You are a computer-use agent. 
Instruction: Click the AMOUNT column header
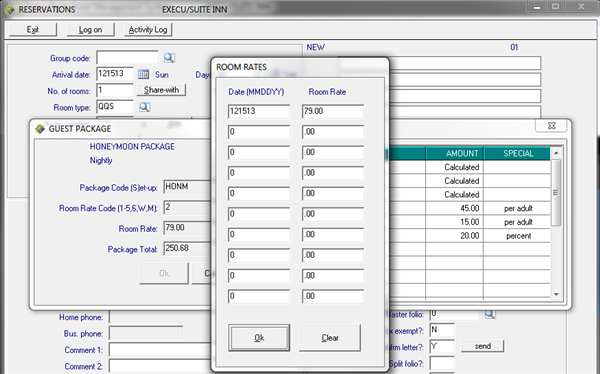pyautogui.click(x=455, y=154)
